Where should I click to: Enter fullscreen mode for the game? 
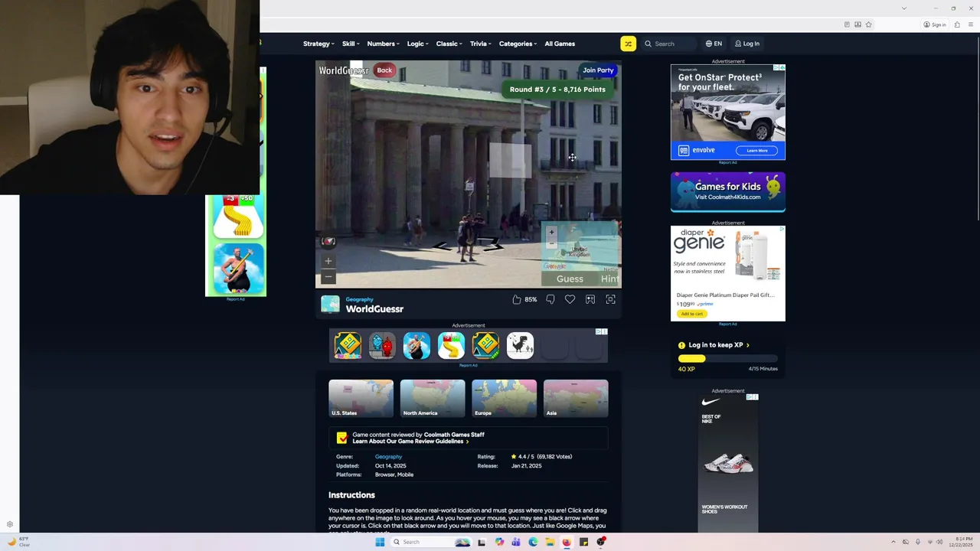coord(610,299)
